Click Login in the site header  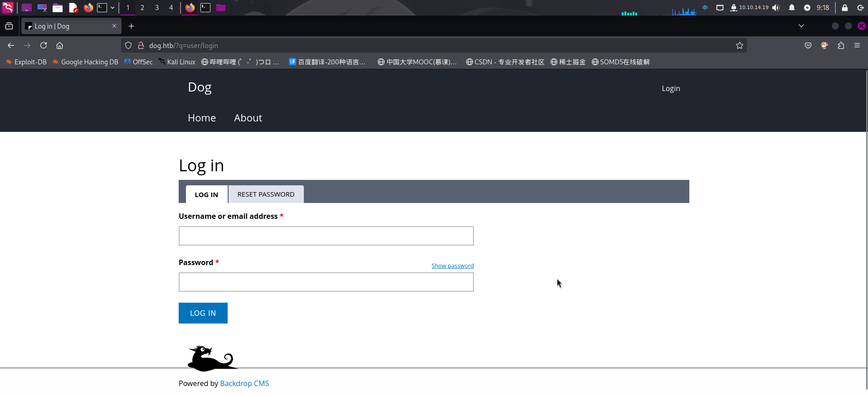671,88
